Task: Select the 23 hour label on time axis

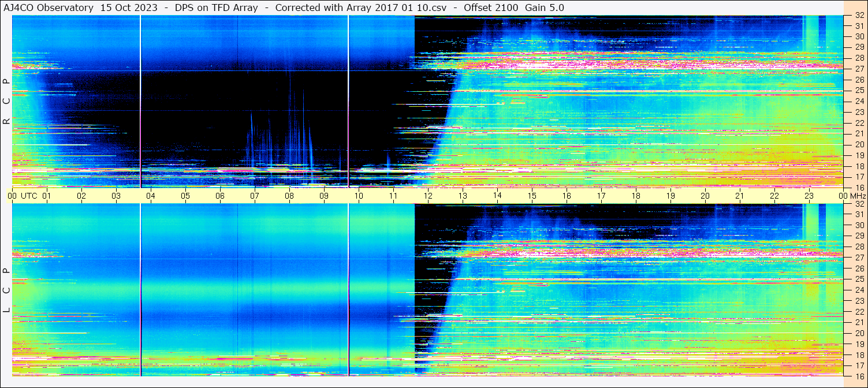Action: (809, 196)
